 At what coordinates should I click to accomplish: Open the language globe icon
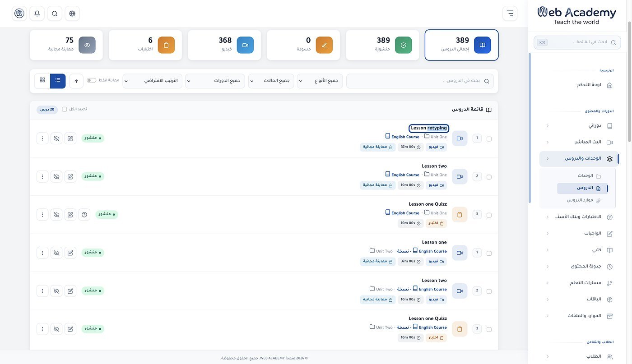pos(72,14)
